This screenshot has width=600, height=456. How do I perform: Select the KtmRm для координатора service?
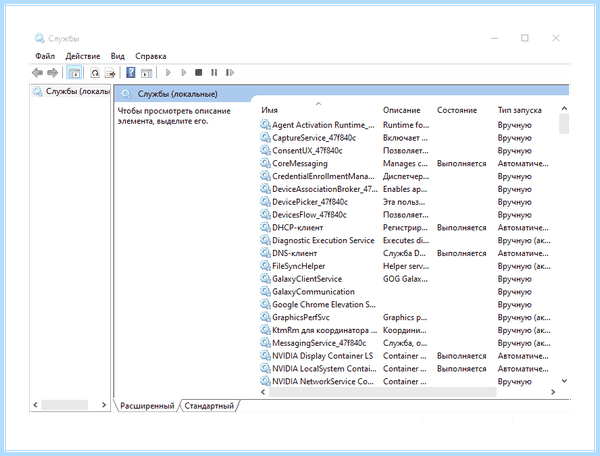324,330
